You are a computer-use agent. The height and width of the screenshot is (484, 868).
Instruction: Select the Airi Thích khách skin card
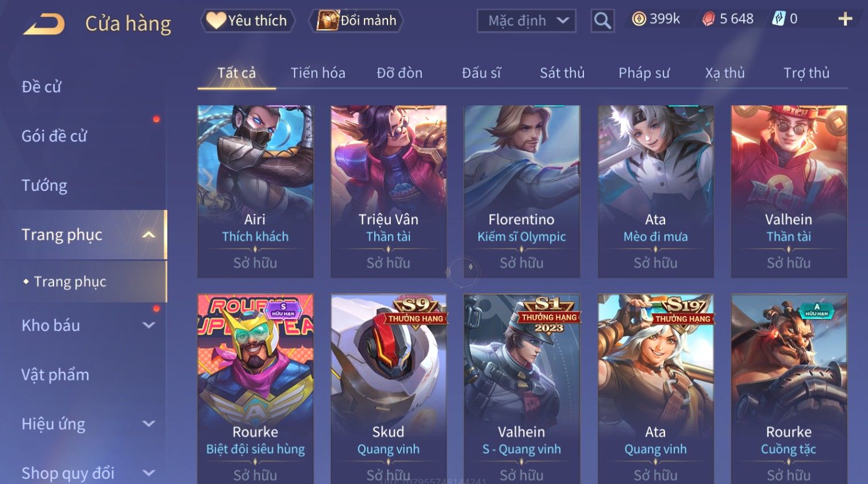pos(255,191)
